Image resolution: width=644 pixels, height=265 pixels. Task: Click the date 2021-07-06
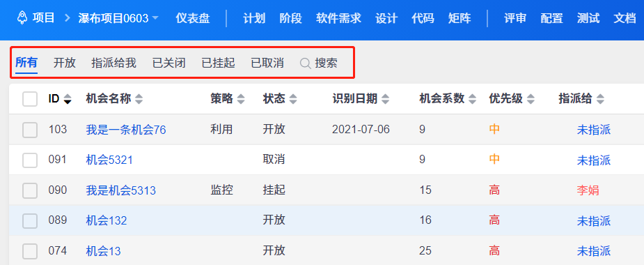click(x=361, y=130)
